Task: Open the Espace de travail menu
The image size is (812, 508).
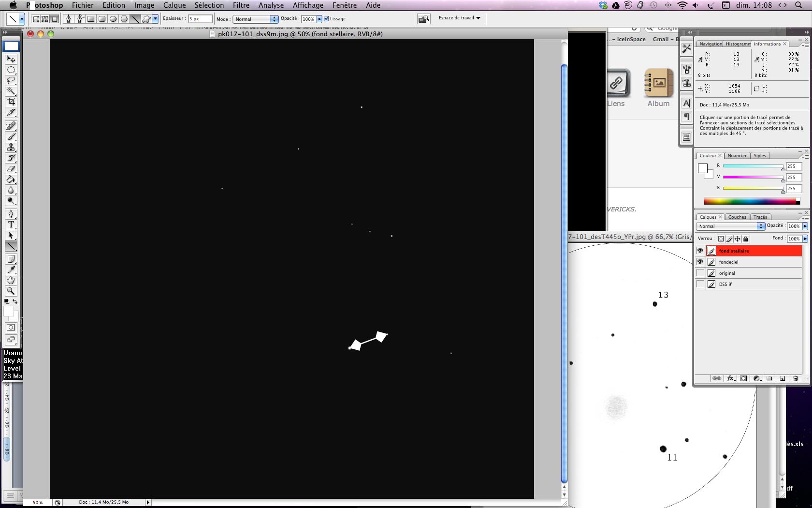Action: [459, 18]
